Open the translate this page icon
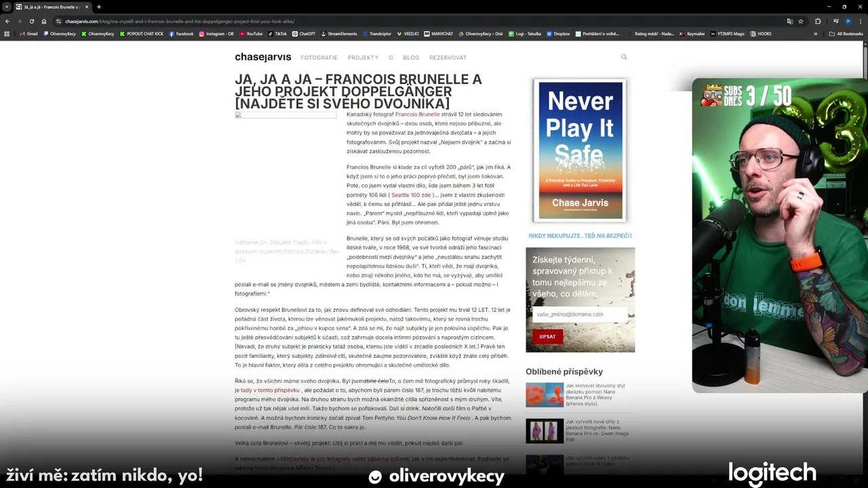This screenshot has width=868, height=488. pos(789,21)
